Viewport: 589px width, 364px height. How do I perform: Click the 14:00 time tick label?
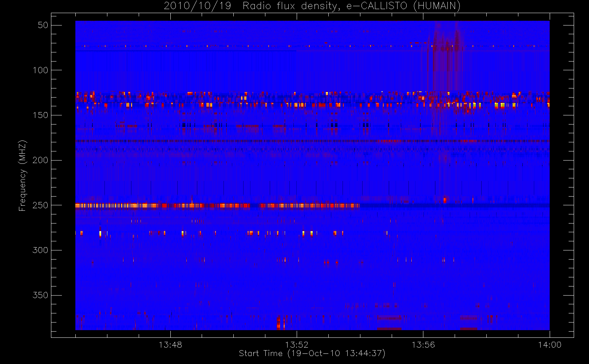tap(550, 345)
